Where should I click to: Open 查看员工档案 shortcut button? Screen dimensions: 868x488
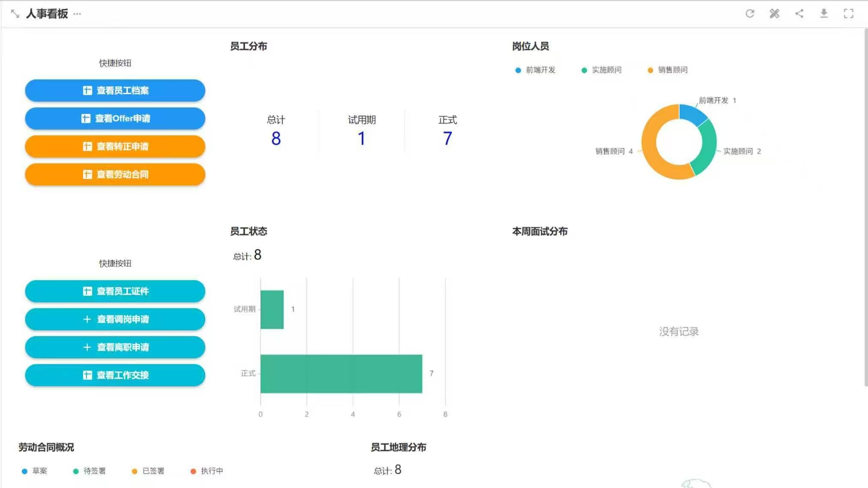[115, 90]
